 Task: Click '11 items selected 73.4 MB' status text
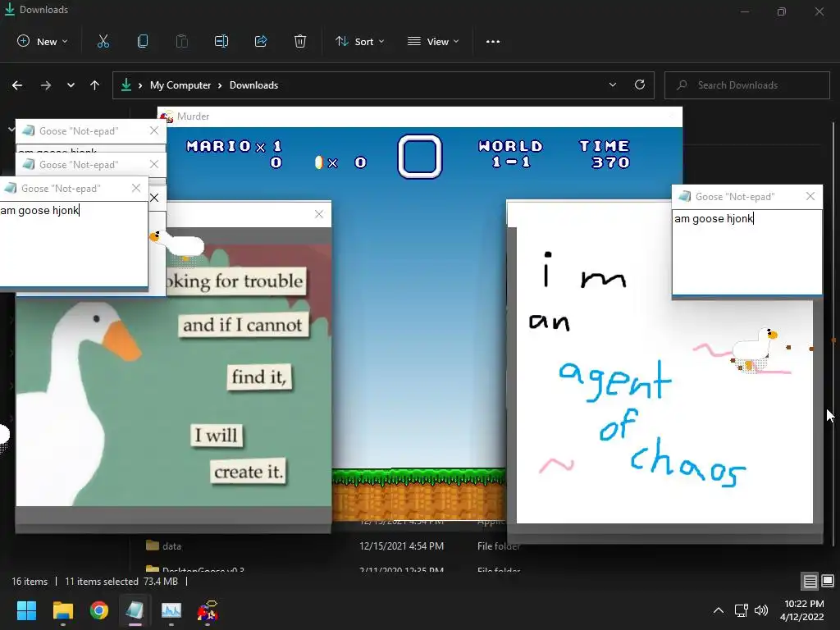pyautogui.click(x=121, y=582)
